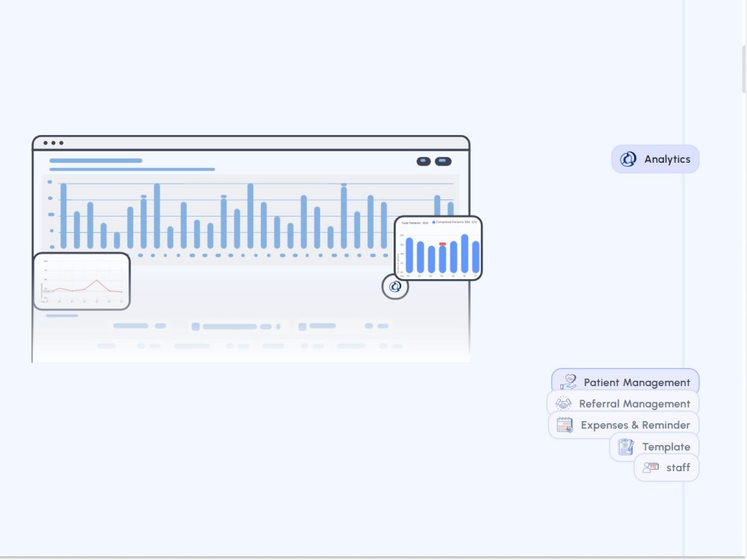Click the staff ID card icon
Screen dimensions: 747x560
[651, 467]
